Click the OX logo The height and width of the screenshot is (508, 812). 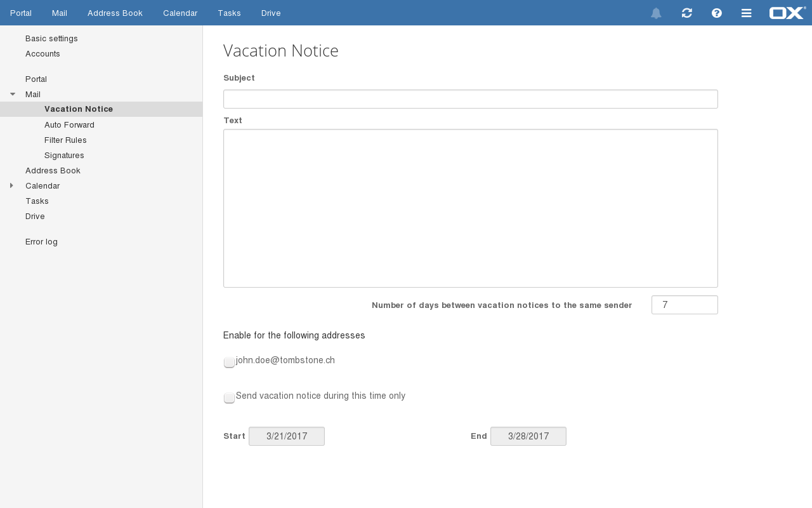tap(787, 13)
